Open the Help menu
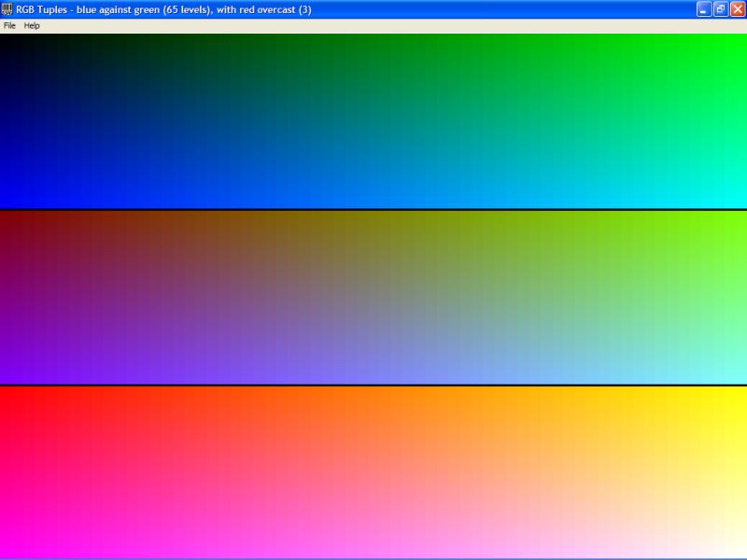This screenshot has height=560, width=747. click(x=32, y=26)
